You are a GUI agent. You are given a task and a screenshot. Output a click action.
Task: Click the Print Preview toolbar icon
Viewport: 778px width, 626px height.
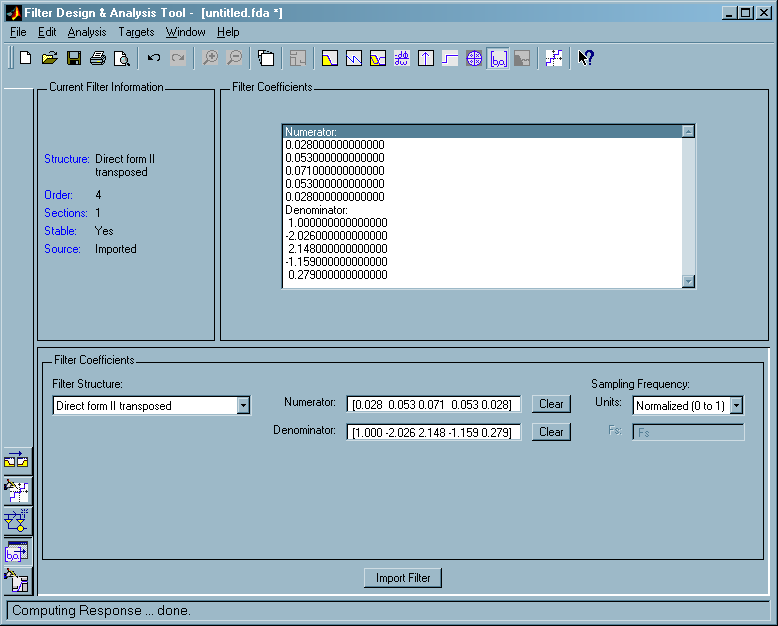(x=122, y=58)
